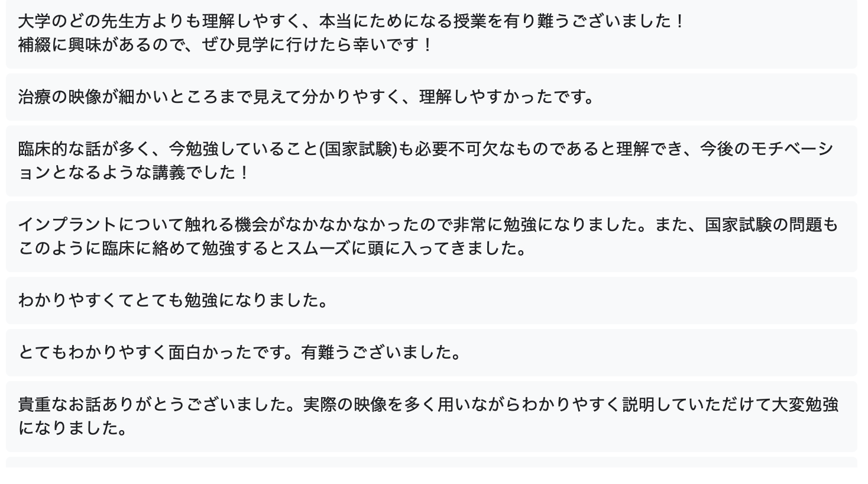Select the response "治療の映像が細かいところまで"

(x=431, y=97)
